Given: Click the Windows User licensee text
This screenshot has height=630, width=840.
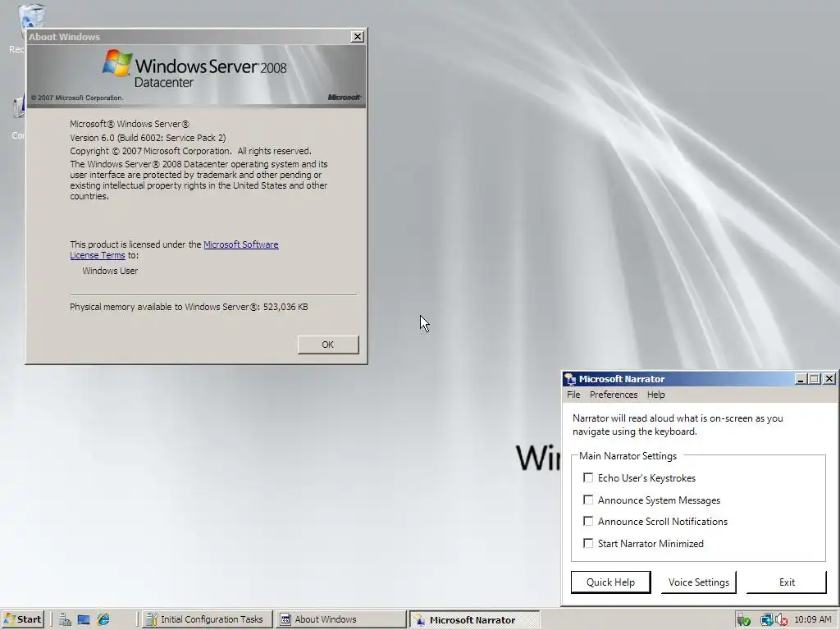Looking at the screenshot, I should 110,271.
